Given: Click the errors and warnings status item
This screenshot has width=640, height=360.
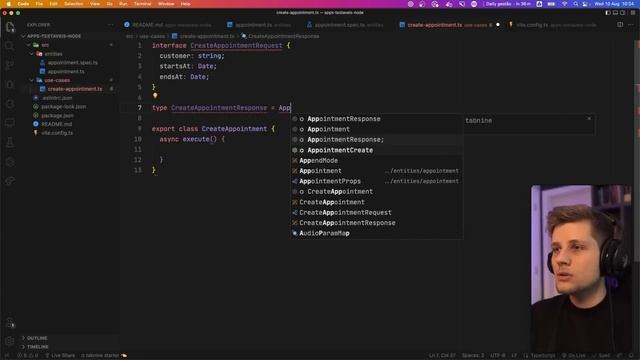Looking at the screenshot, I should click(28, 356).
